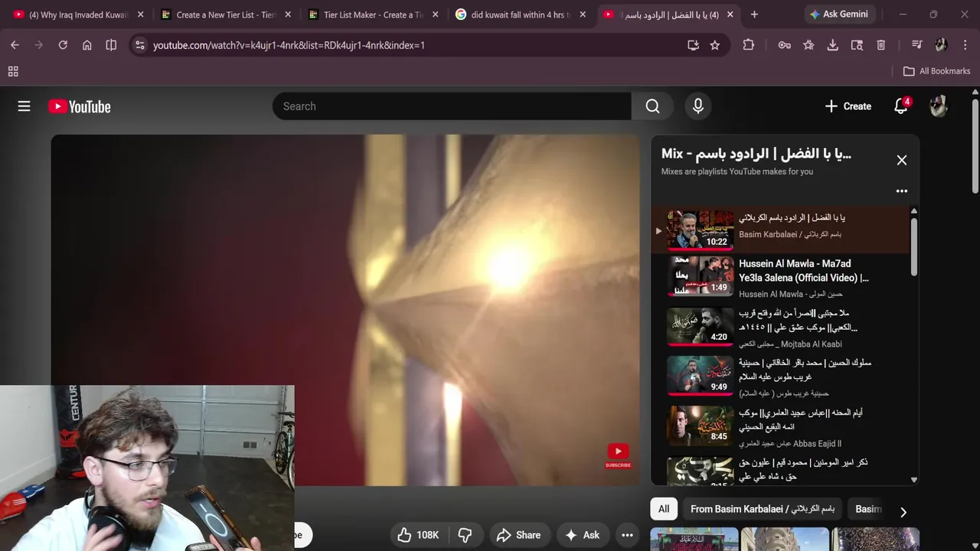The height and width of the screenshot is (551, 980).
Task: Open Mix playlist three-dot options
Action: point(902,191)
